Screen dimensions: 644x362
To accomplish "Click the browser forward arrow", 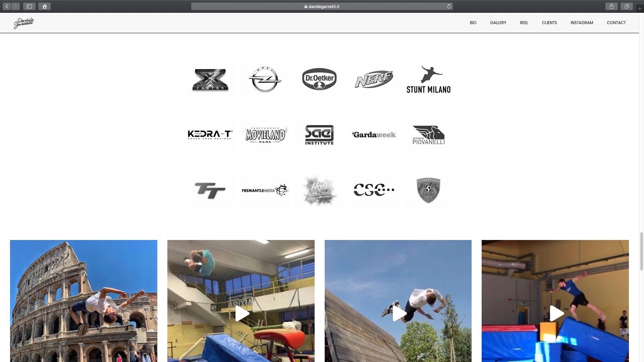I will 15,6.
